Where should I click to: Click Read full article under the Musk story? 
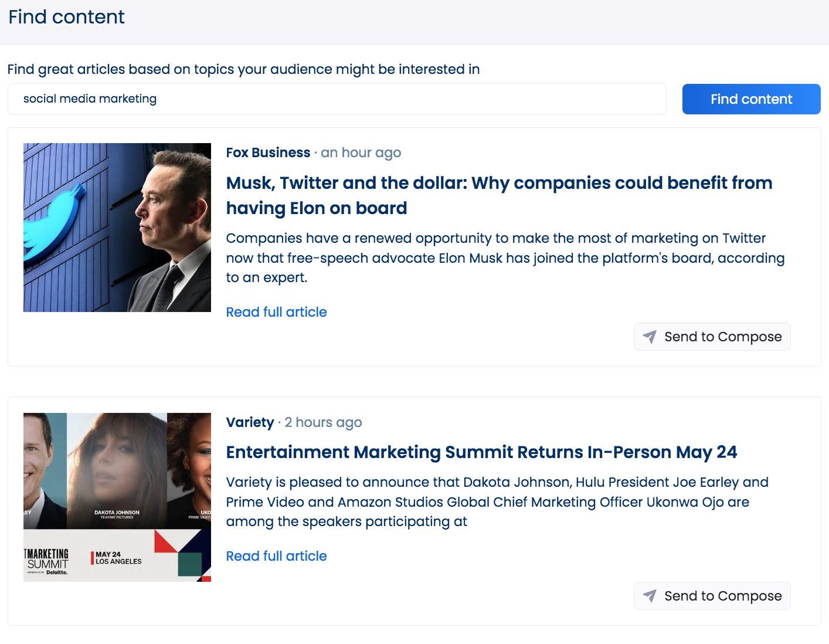point(276,311)
